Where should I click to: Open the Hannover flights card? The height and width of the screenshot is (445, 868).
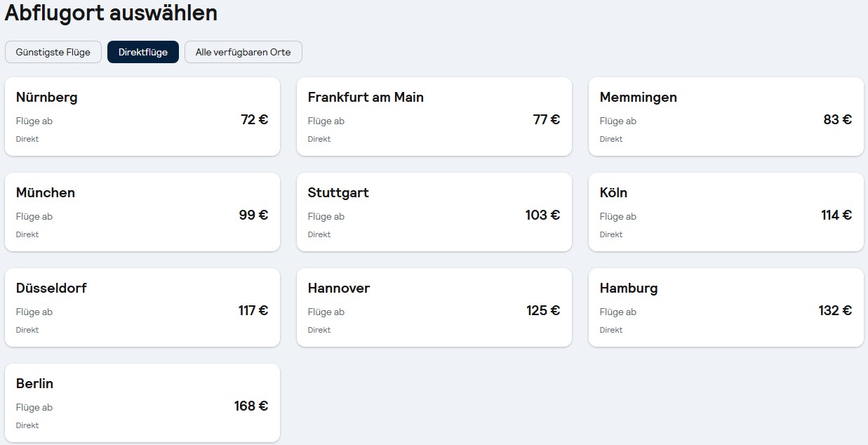tap(434, 307)
